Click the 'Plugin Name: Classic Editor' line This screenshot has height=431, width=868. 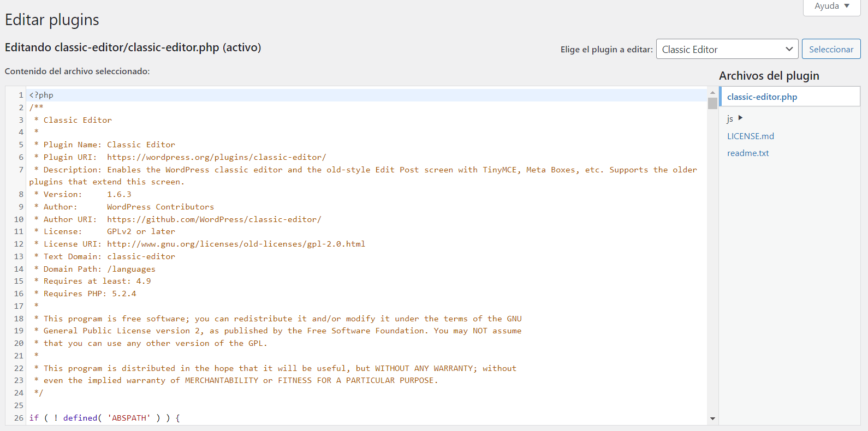point(104,145)
